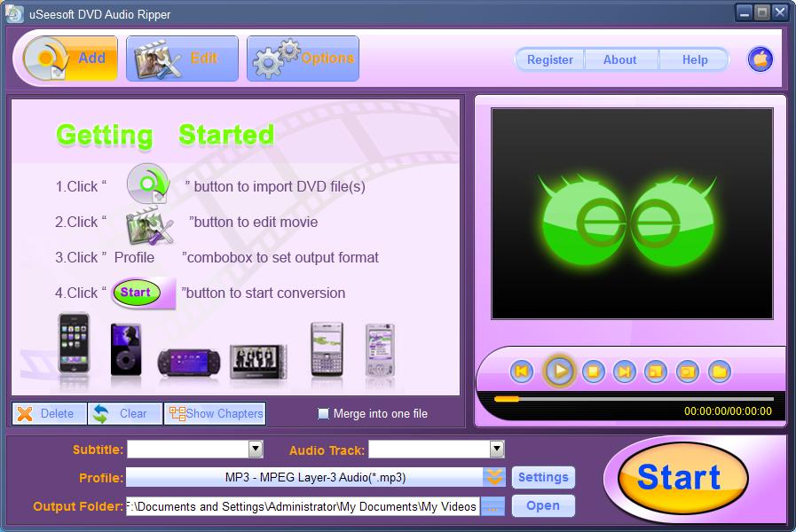Click the Getting Started heading text
Screen dimensions: 796x532
coord(165,136)
